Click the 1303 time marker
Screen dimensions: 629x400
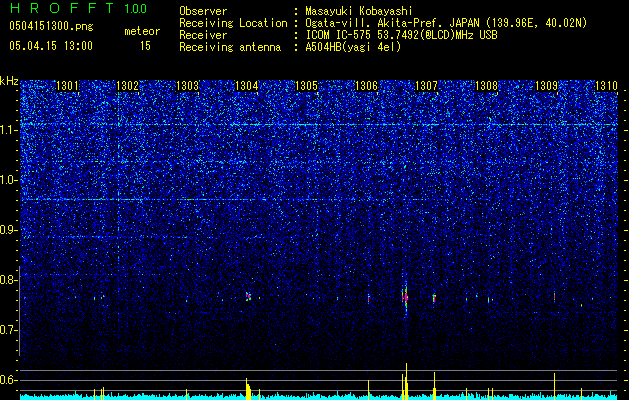pos(187,85)
